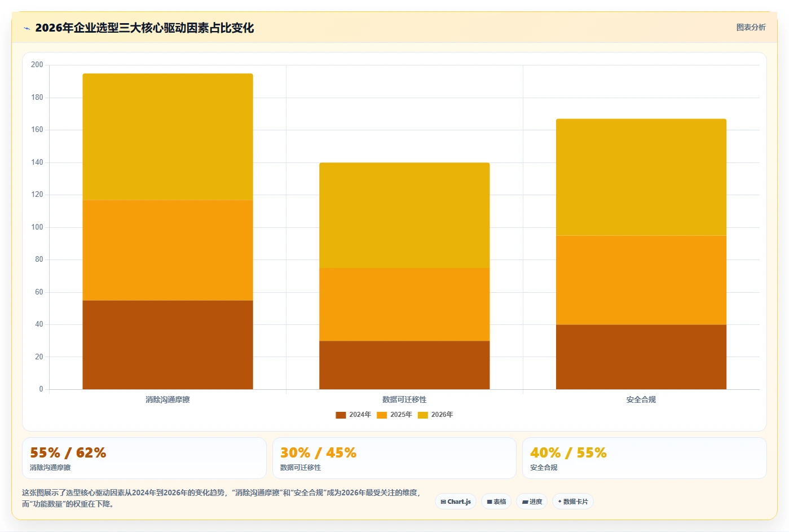Select the 30% / 45% stat card

coord(394,458)
